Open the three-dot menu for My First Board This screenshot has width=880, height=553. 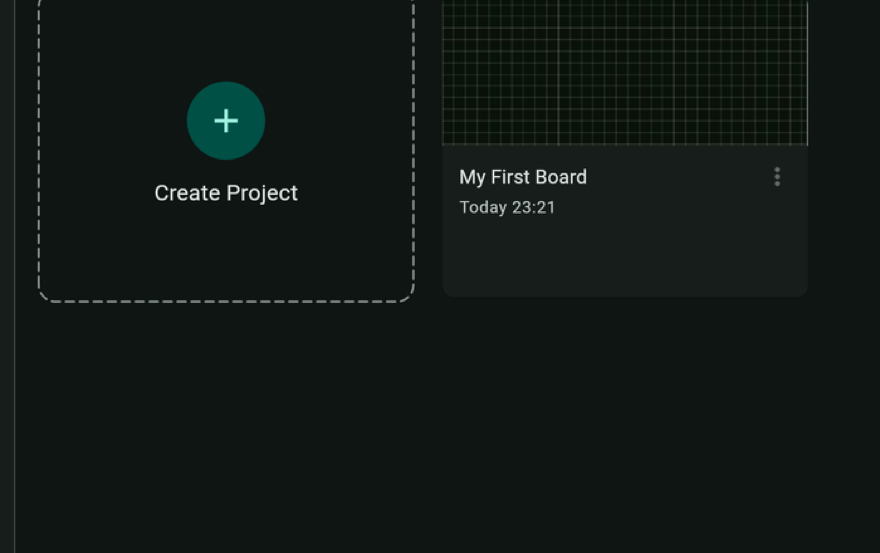click(x=777, y=177)
